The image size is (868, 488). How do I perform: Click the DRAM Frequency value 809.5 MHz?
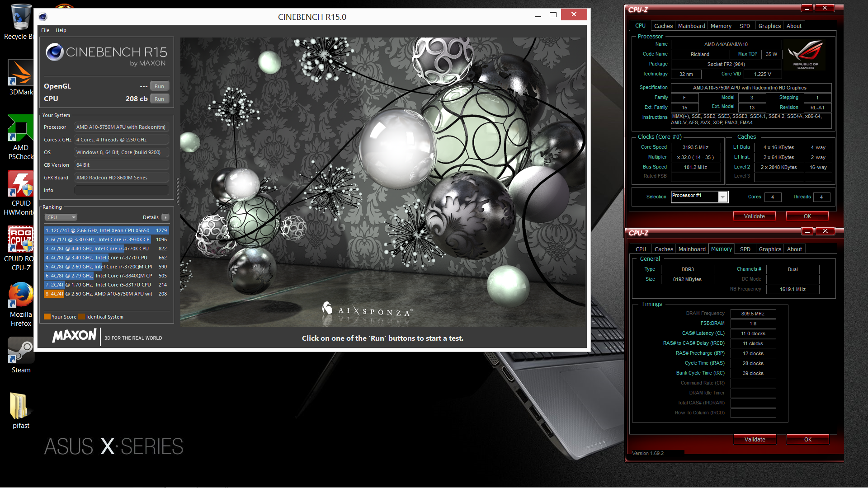(x=753, y=314)
